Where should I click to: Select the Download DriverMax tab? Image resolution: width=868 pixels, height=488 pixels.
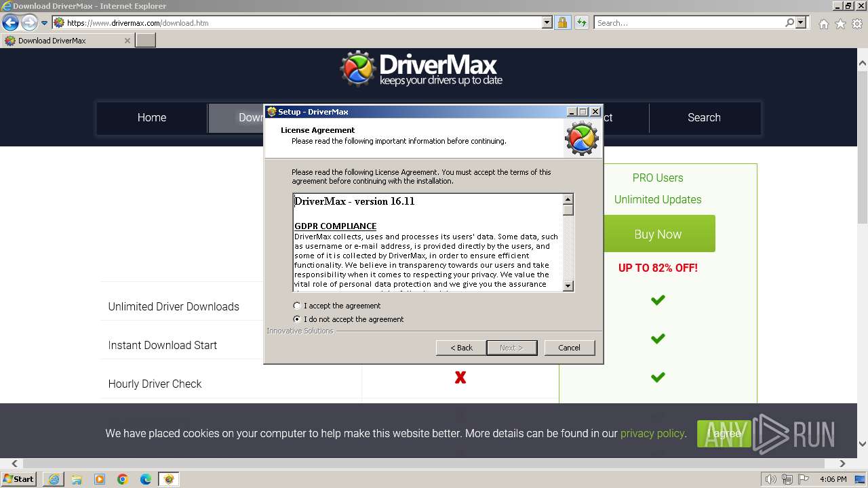67,40
